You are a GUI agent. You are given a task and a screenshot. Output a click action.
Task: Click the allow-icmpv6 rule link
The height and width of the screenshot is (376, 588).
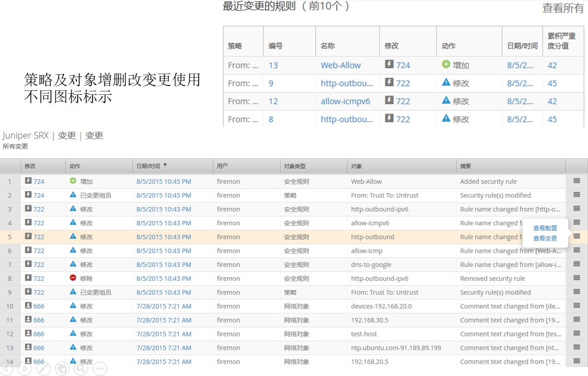click(345, 101)
